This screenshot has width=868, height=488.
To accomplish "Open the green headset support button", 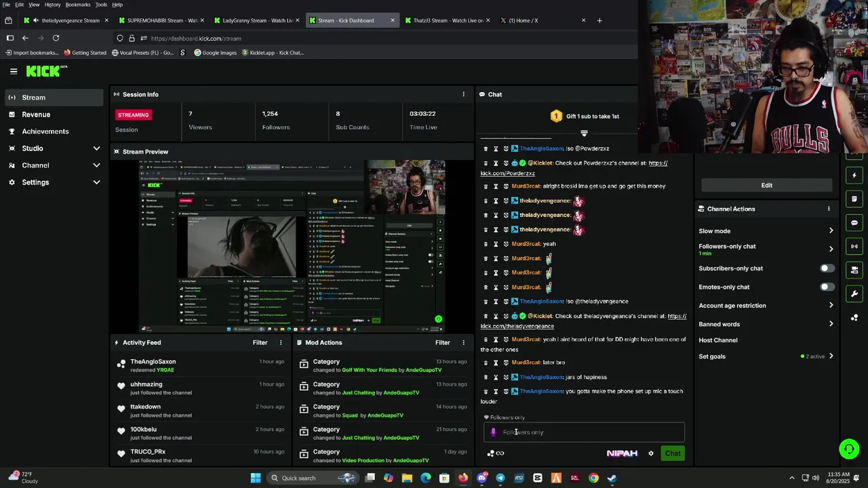I will 848,449.
